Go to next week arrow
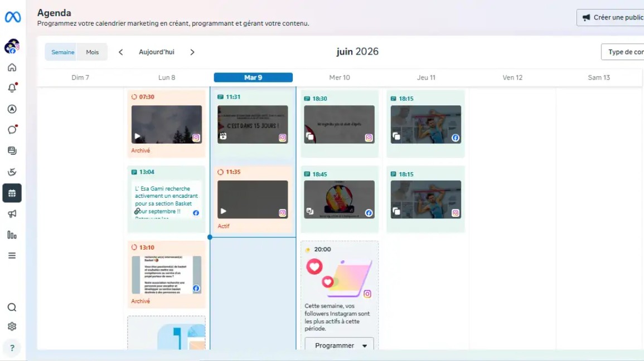Screen dimensions: 644x361 (192, 52)
